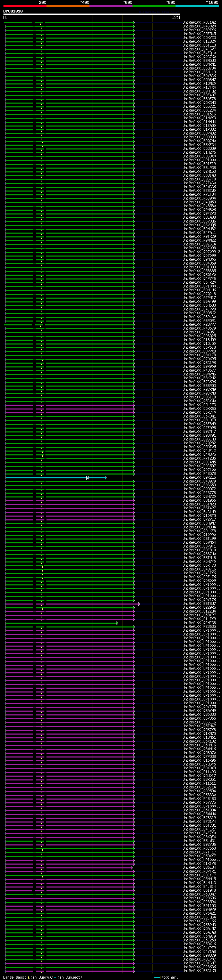Select the UniRef100_P67775 label
Viewport: 222px width, 980px height.
(199, 803)
